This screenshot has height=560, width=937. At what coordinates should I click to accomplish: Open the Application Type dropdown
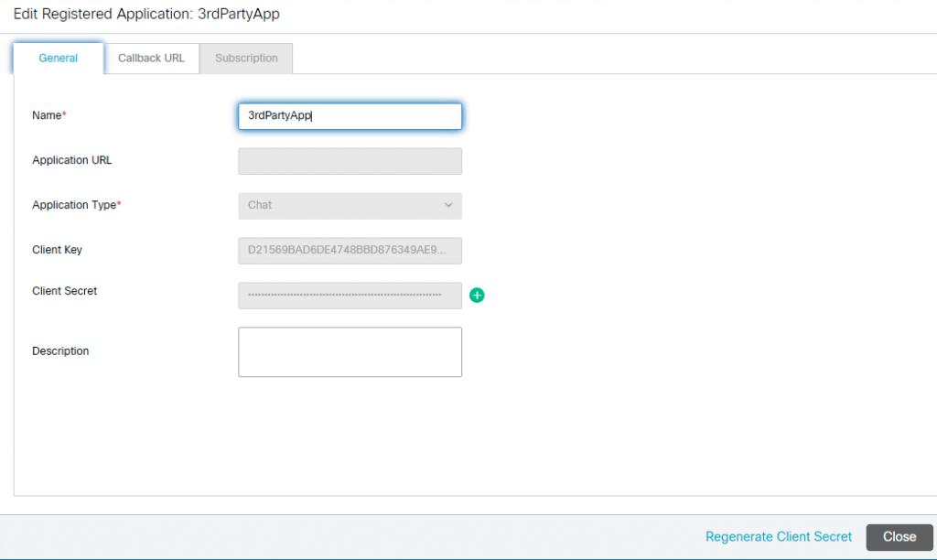[350, 205]
